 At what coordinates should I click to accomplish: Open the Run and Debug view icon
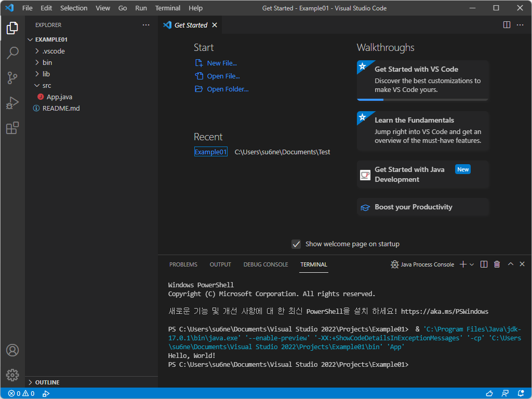(x=12, y=103)
